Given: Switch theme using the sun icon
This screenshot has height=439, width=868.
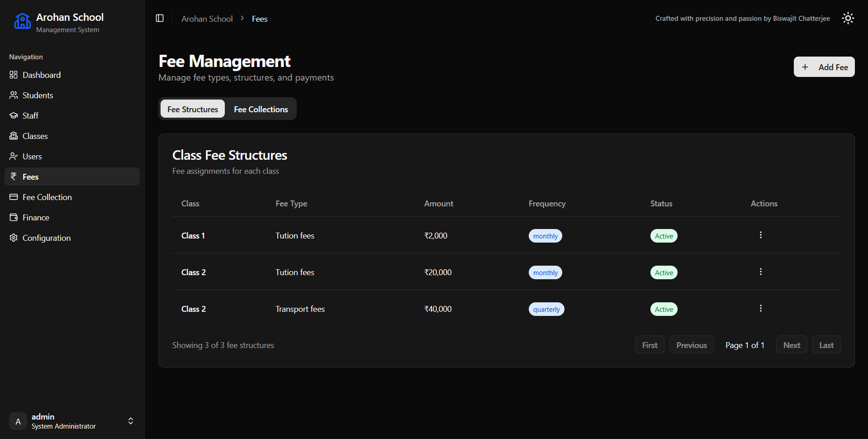Looking at the screenshot, I should (x=848, y=18).
